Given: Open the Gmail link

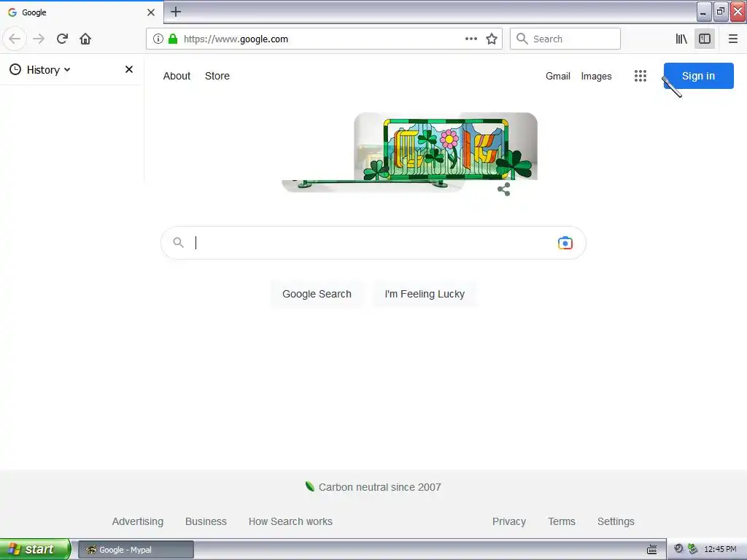Looking at the screenshot, I should point(558,76).
